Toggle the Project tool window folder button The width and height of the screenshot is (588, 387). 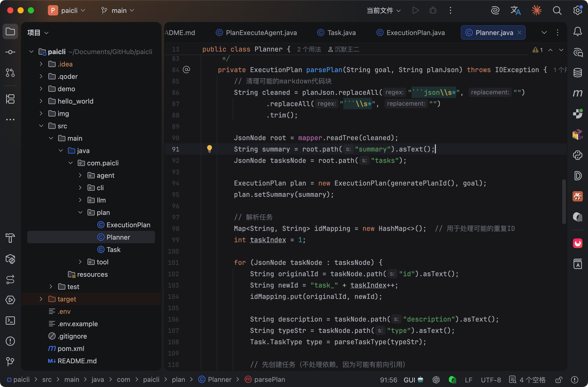[10, 32]
